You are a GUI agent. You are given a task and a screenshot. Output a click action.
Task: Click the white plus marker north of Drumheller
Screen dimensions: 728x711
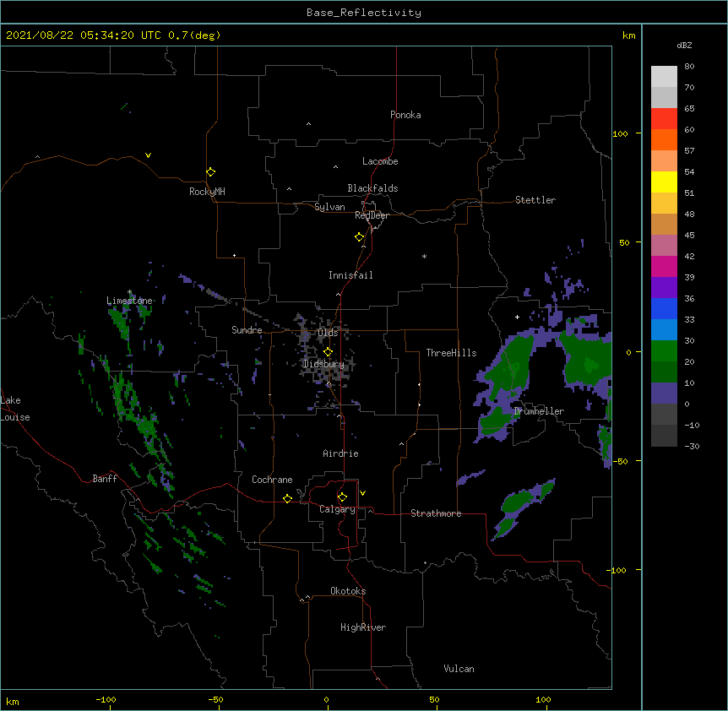coord(517,317)
